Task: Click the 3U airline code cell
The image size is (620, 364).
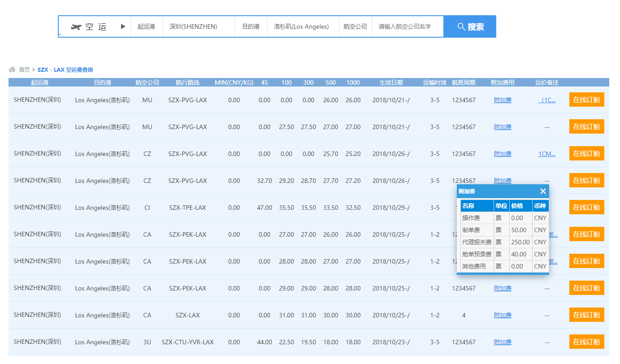Action: click(x=147, y=342)
